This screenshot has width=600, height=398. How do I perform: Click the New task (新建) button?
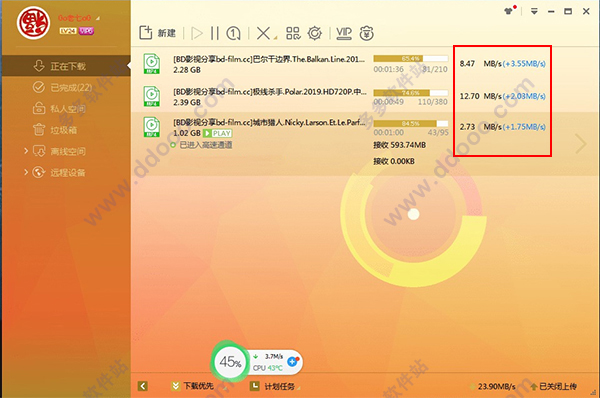(x=157, y=33)
